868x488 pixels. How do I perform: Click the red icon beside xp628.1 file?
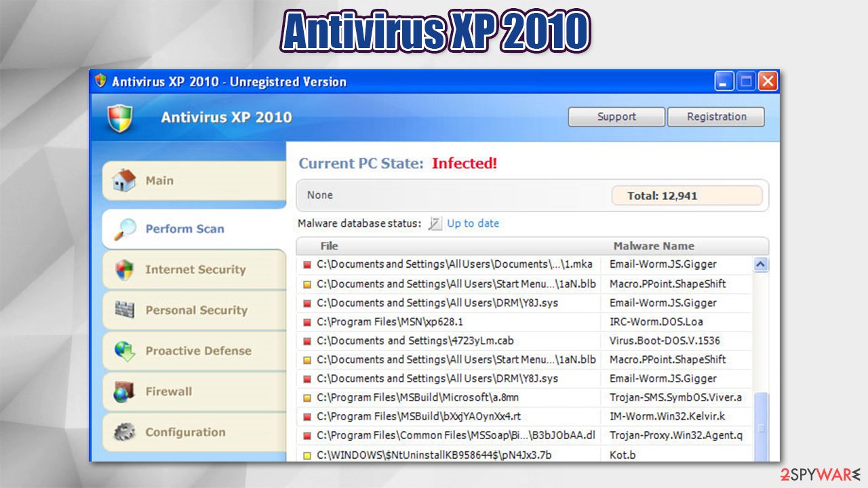307,322
